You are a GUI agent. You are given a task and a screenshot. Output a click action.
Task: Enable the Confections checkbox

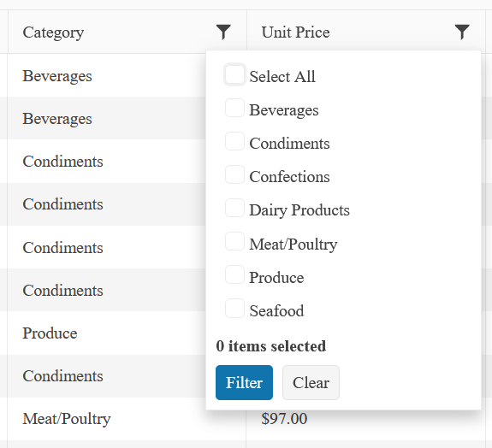coord(234,174)
